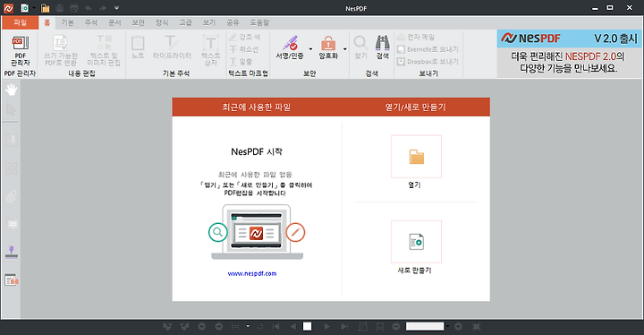Switch to the 보기 ribbon tab

[209, 22]
